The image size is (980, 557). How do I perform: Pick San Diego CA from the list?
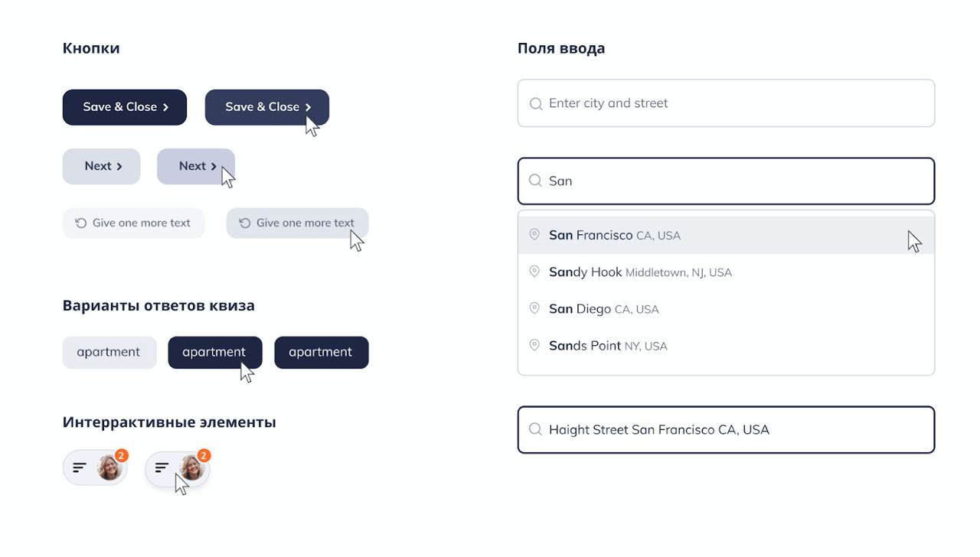pos(603,308)
